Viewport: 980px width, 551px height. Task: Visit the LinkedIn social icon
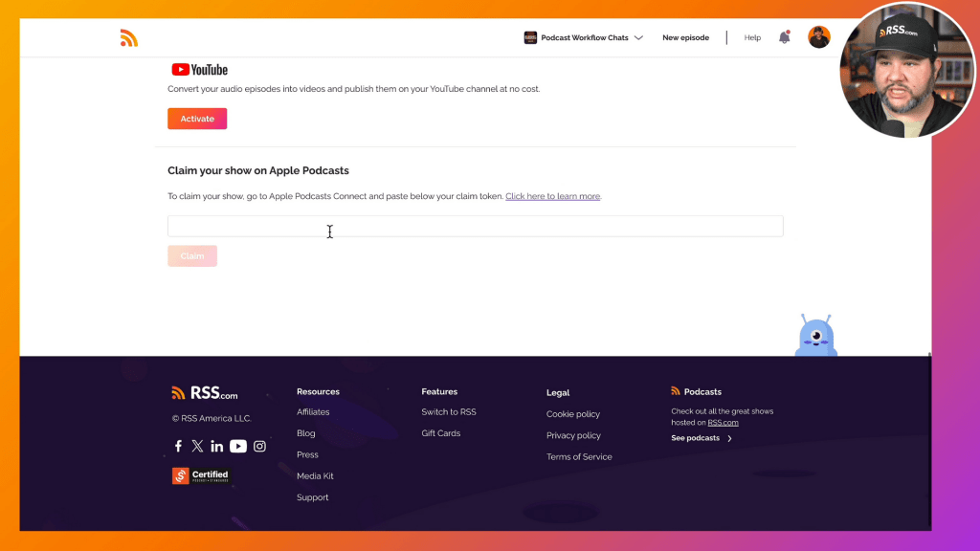[x=217, y=446]
